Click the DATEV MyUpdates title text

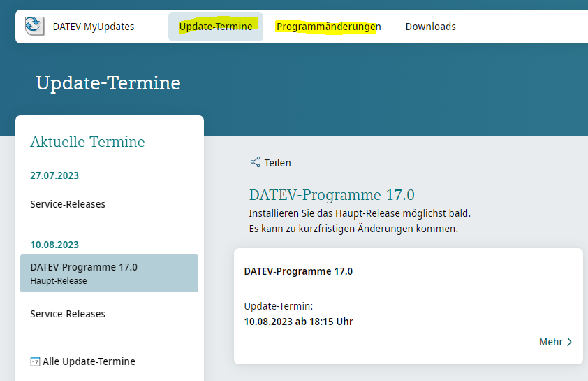(94, 27)
